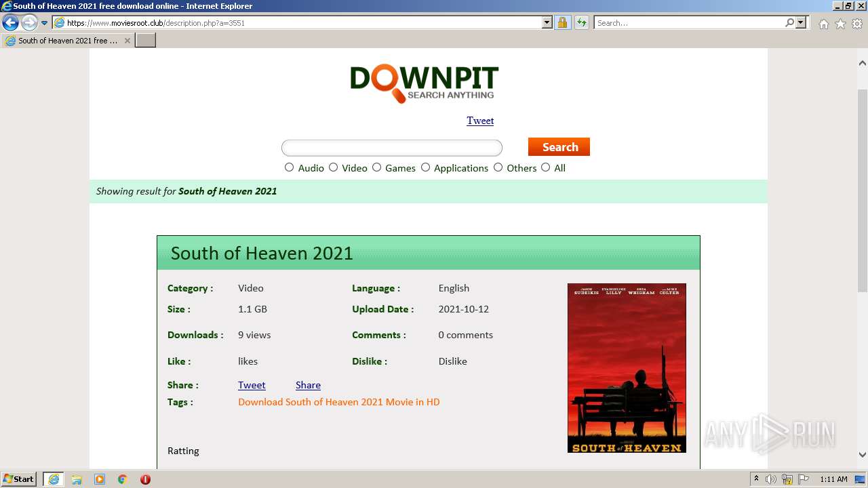The width and height of the screenshot is (868, 488).
Task: Refresh the page with the refresh icon
Action: 581,23
